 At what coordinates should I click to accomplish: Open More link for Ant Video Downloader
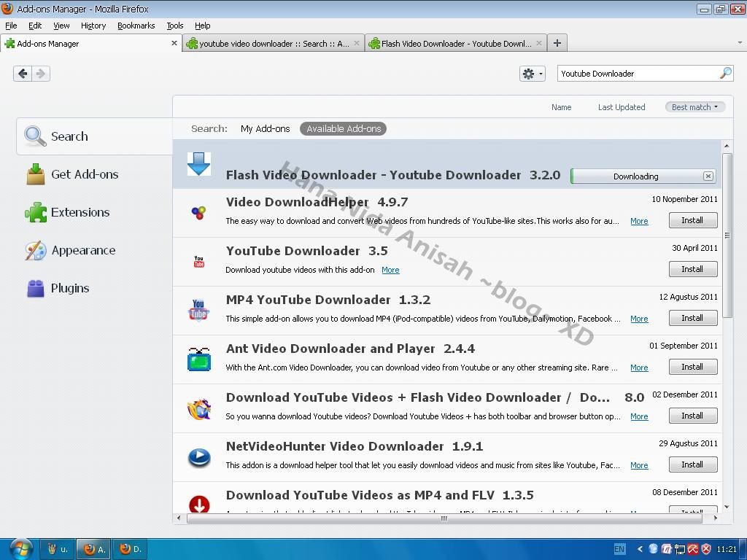coord(639,367)
